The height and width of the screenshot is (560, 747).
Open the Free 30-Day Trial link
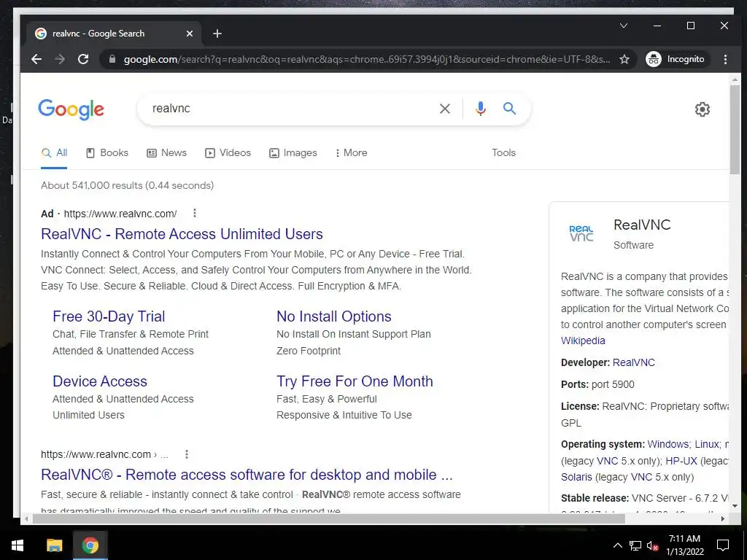[x=109, y=316]
